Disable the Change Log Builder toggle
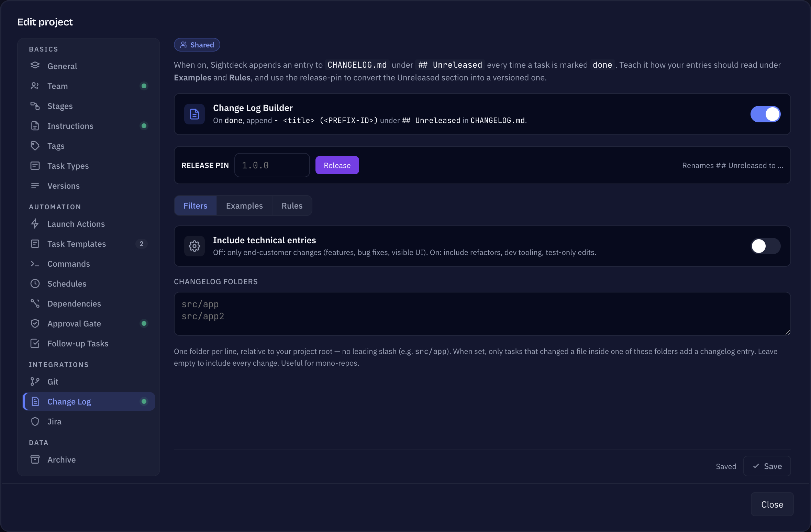The height and width of the screenshot is (532, 811). [765, 114]
